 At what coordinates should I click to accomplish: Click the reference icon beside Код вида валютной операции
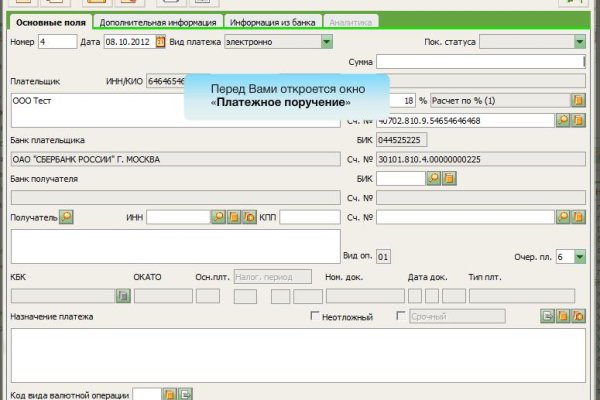169,395
